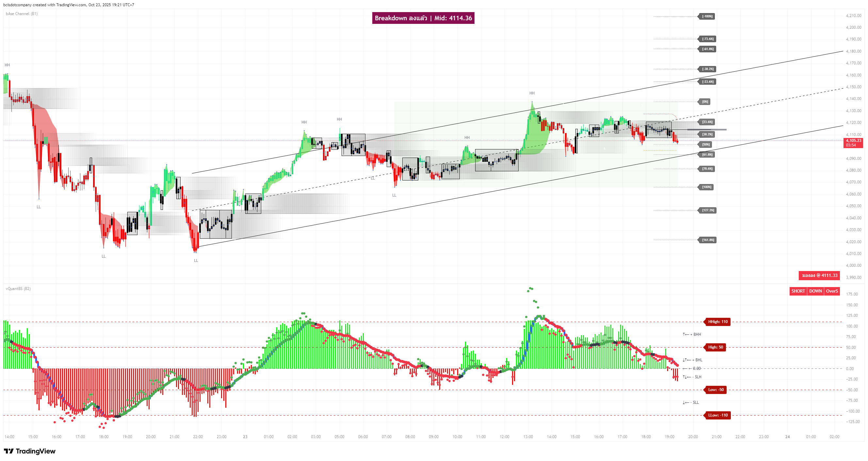Click the LLow: -110 level tag

click(718, 415)
